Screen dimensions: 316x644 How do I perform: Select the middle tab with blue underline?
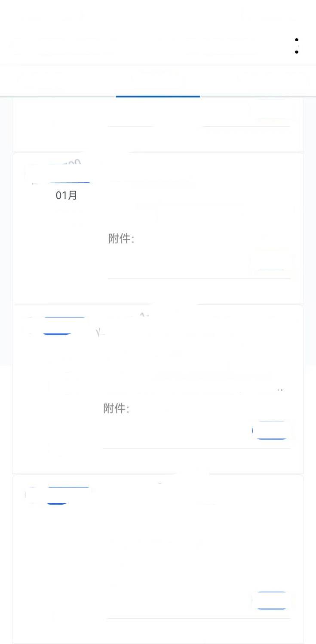[158, 81]
